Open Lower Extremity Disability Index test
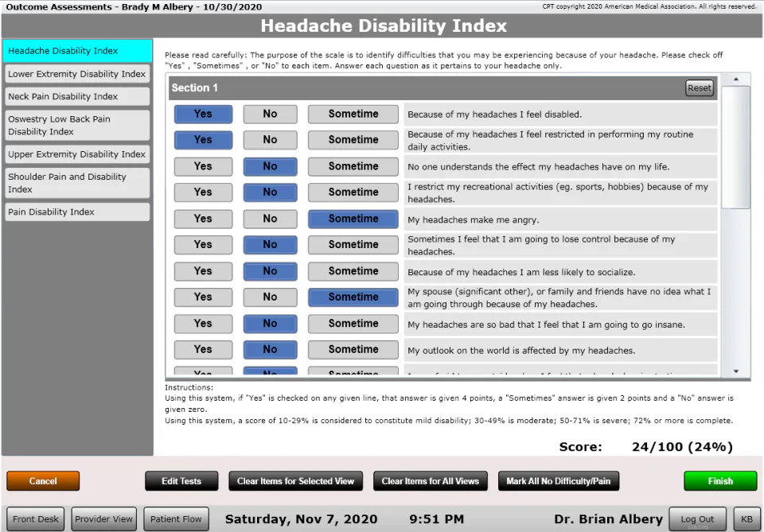 pyautogui.click(x=77, y=74)
